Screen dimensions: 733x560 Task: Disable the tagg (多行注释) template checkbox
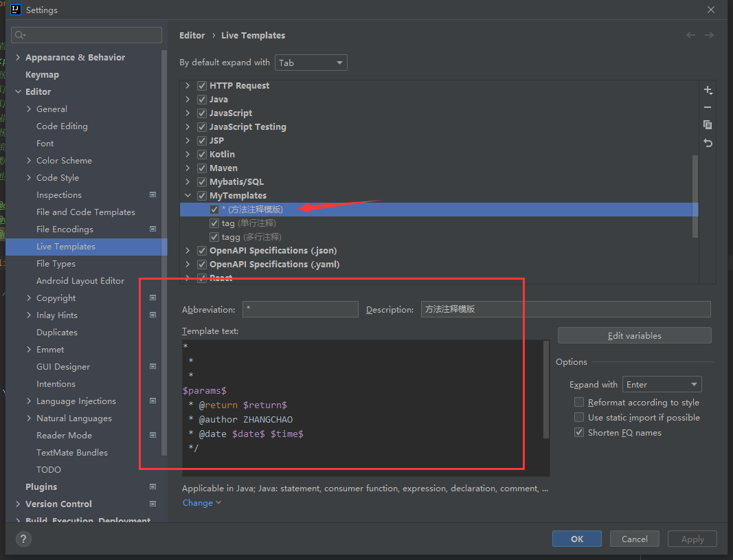click(x=214, y=237)
